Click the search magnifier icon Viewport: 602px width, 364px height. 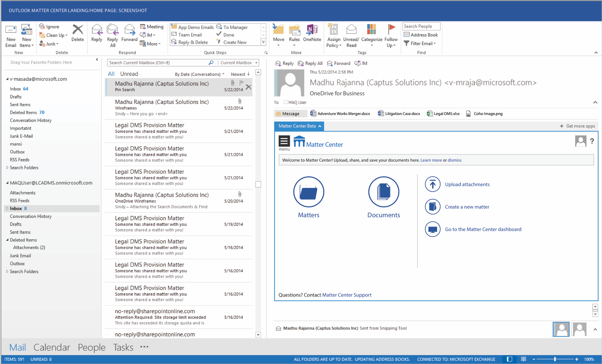pos(211,63)
